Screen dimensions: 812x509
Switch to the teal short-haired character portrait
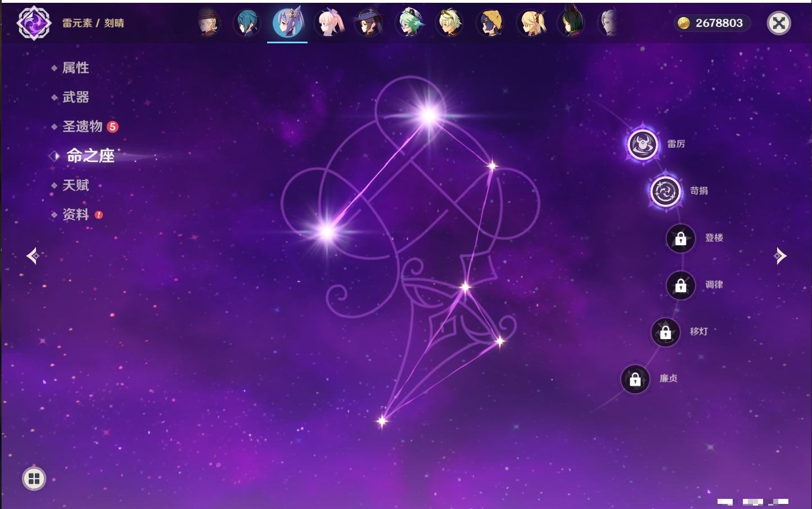[x=247, y=23]
